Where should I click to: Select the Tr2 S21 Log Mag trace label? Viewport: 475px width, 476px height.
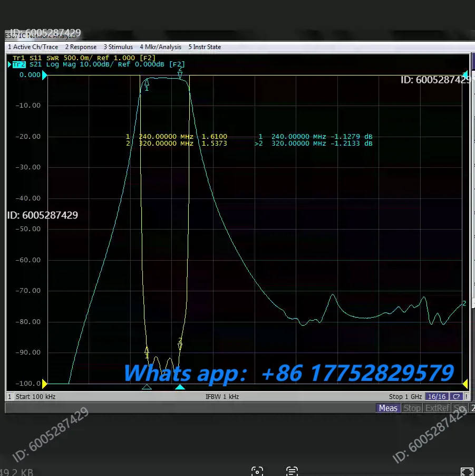[x=99, y=64]
